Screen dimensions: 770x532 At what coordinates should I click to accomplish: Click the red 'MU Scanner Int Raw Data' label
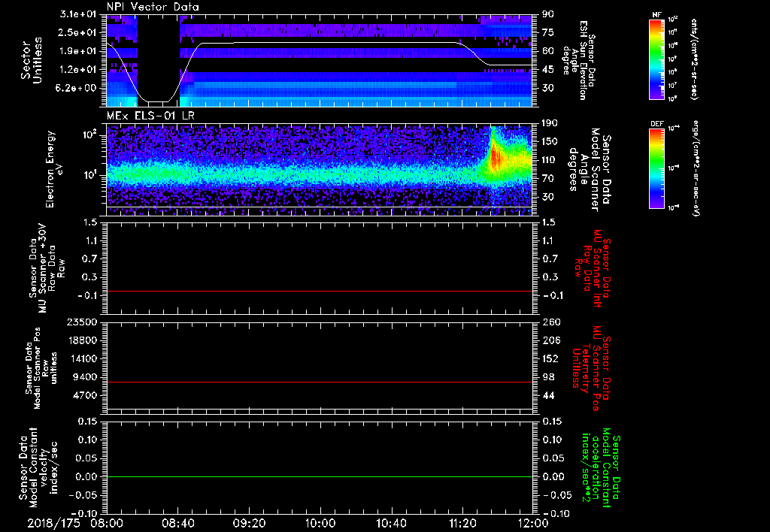591,268
